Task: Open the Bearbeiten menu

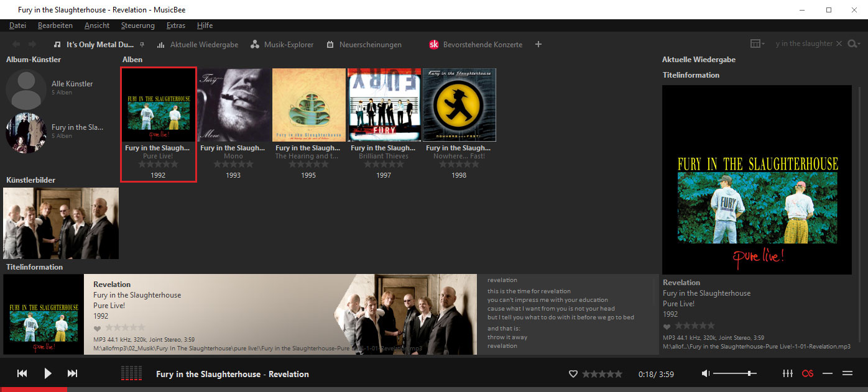Action: (55, 25)
